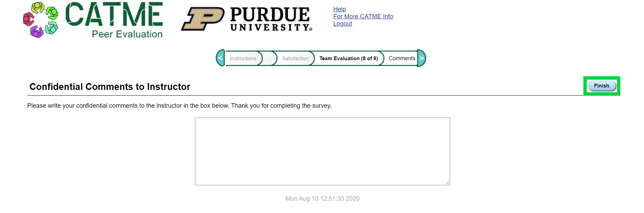The width and height of the screenshot is (644, 213).
Task: Click the green CATME wordmark
Action: pos(114,14)
